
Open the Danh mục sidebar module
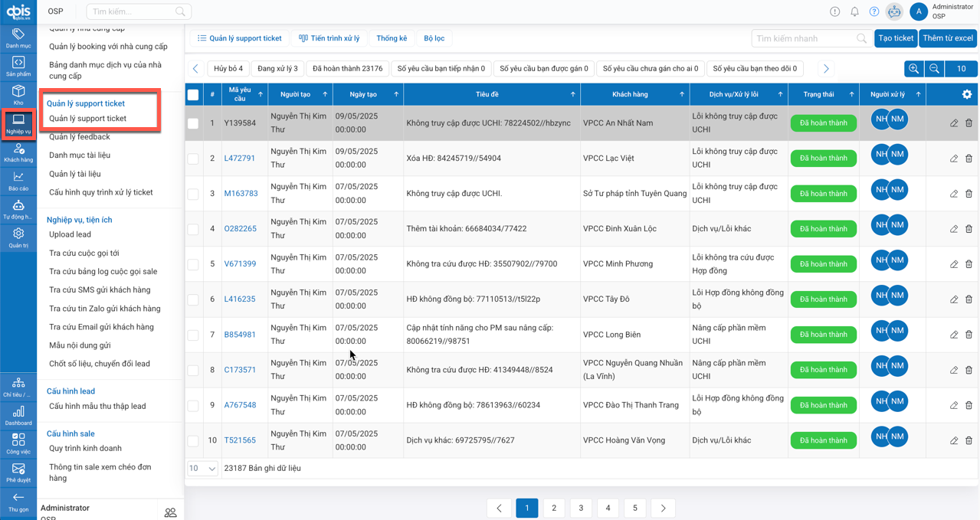(18, 38)
